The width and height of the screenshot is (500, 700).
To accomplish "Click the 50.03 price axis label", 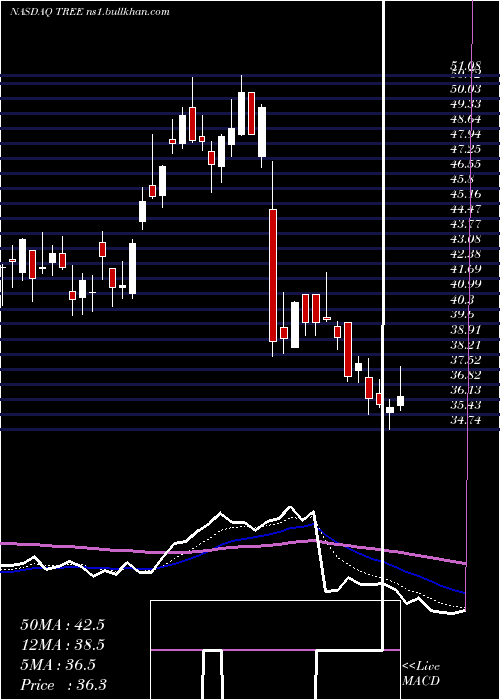I will [x=465, y=89].
